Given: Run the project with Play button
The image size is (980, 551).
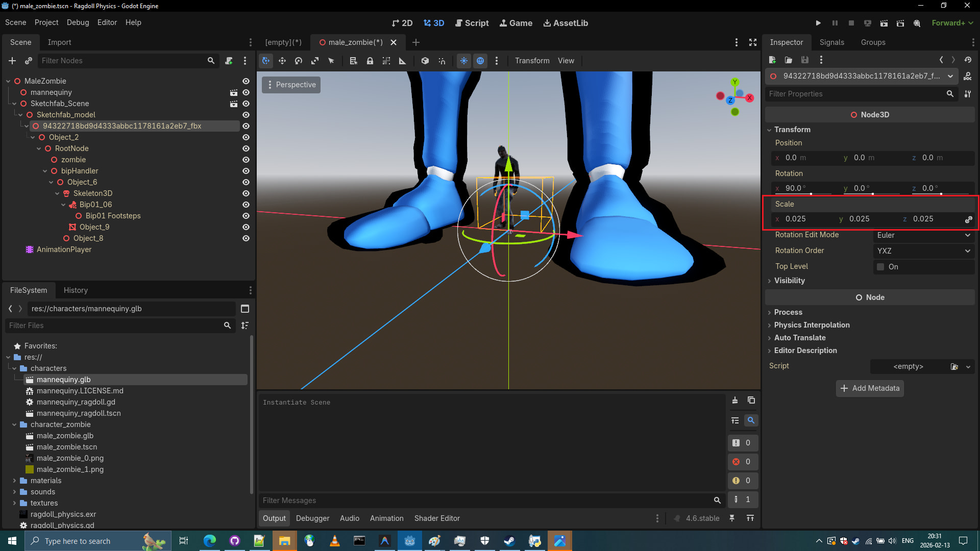Looking at the screenshot, I should click(x=818, y=23).
